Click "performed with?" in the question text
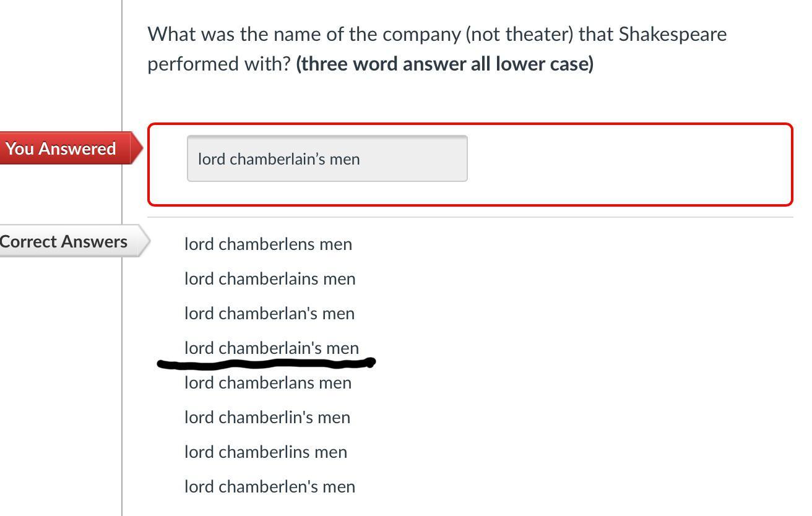The height and width of the screenshot is (516, 812). pyautogui.click(x=218, y=64)
